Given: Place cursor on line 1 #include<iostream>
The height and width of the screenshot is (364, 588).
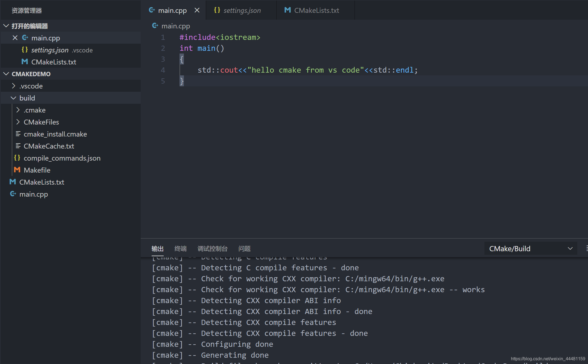Looking at the screenshot, I should coord(220,37).
